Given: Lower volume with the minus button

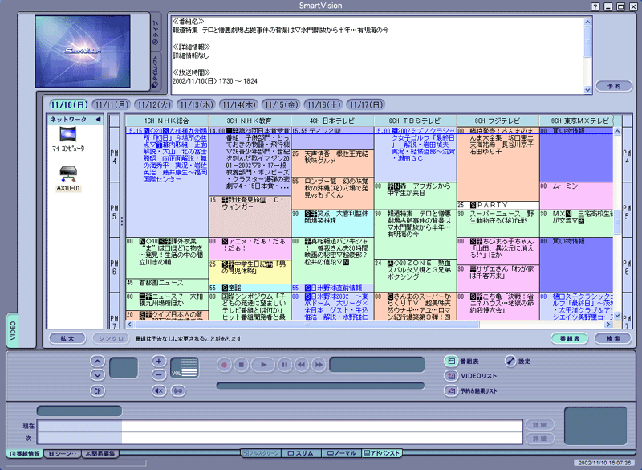Looking at the screenshot, I should tap(158, 374).
